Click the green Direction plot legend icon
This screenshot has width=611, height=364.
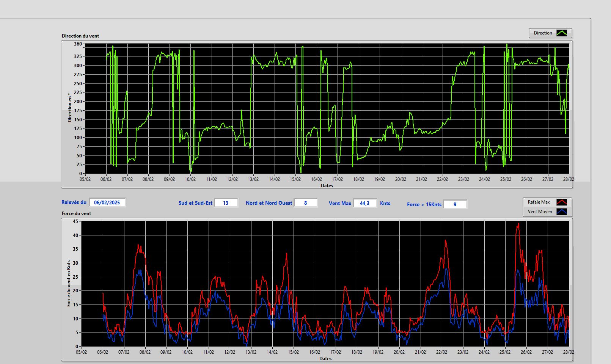pyautogui.click(x=562, y=33)
